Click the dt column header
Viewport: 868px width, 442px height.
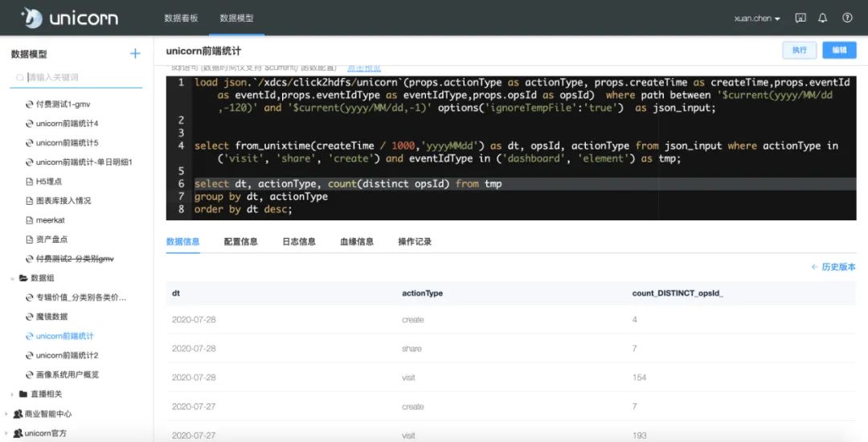(x=176, y=293)
